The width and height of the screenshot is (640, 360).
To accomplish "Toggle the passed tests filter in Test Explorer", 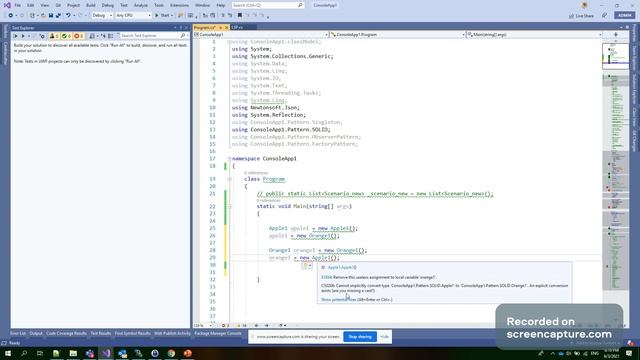I will 66,36.
